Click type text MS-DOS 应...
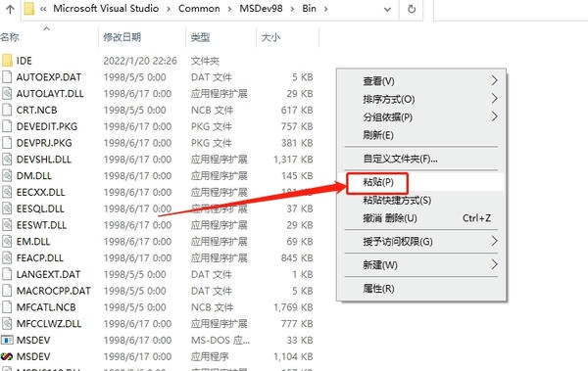This screenshot has width=588, height=371. pos(220,341)
